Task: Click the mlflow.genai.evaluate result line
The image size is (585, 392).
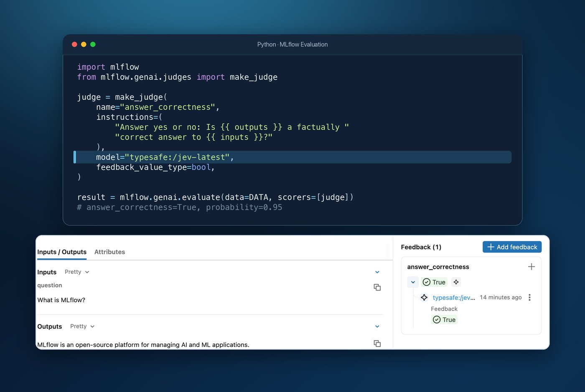Action: [x=215, y=197]
